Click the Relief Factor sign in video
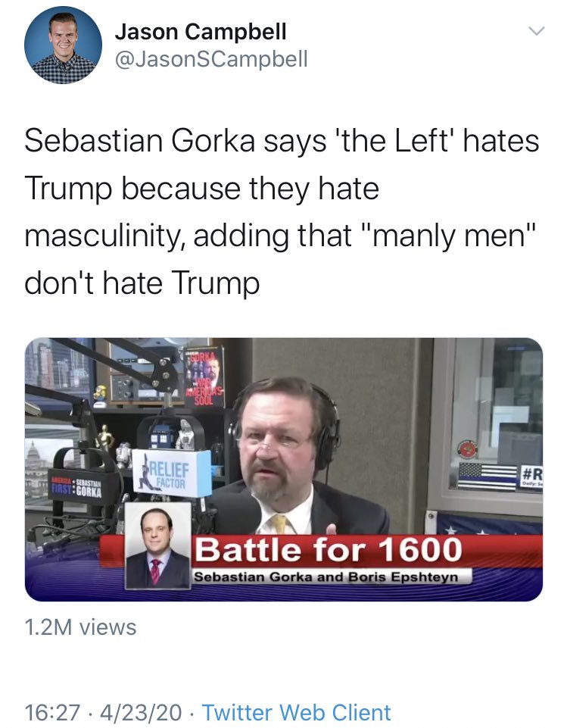This screenshot has width=567, height=728. [170, 475]
